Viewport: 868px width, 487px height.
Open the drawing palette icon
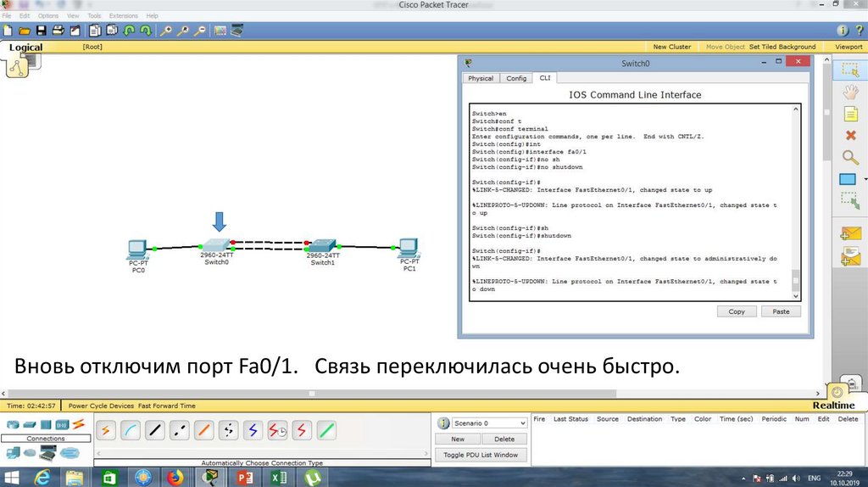(220, 31)
